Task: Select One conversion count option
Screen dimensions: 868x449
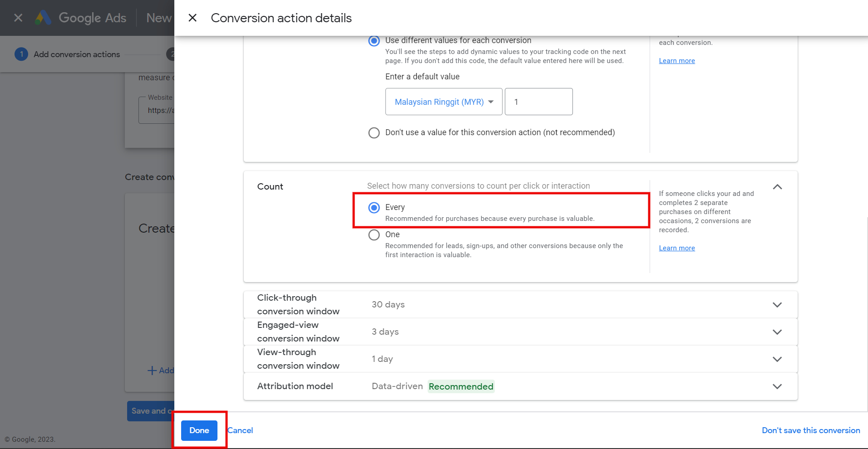Action: [x=374, y=235]
